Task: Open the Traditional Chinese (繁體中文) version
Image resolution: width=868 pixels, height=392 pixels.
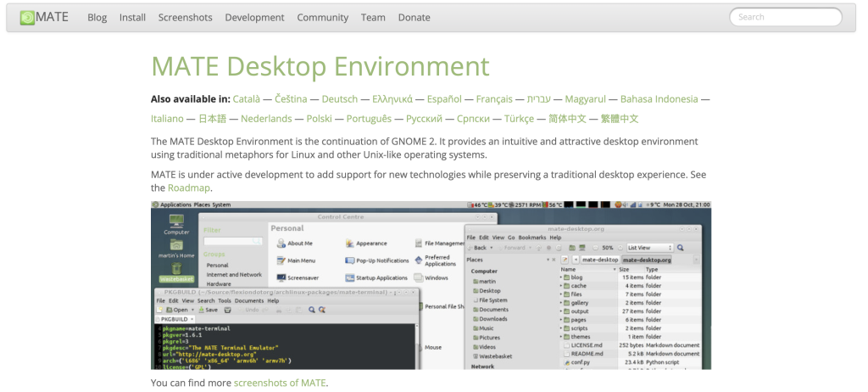Action: tap(620, 119)
